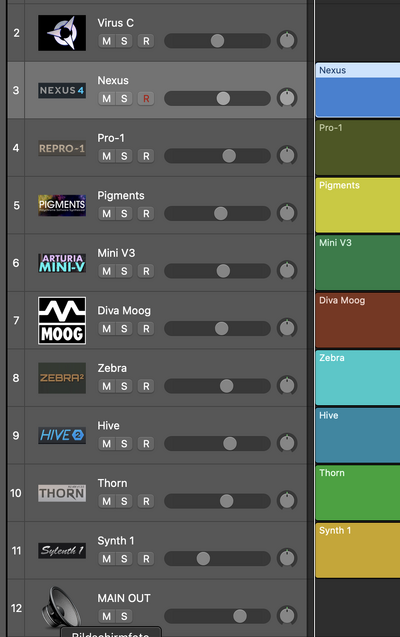The image size is (400, 637).
Task: Record-enable the Thorn track
Action: point(146,501)
